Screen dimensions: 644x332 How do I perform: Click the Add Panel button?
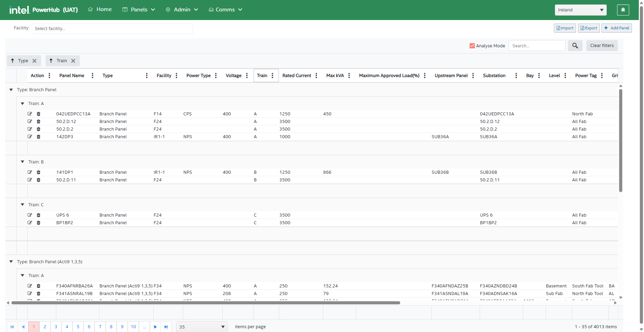(x=616, y=28)
